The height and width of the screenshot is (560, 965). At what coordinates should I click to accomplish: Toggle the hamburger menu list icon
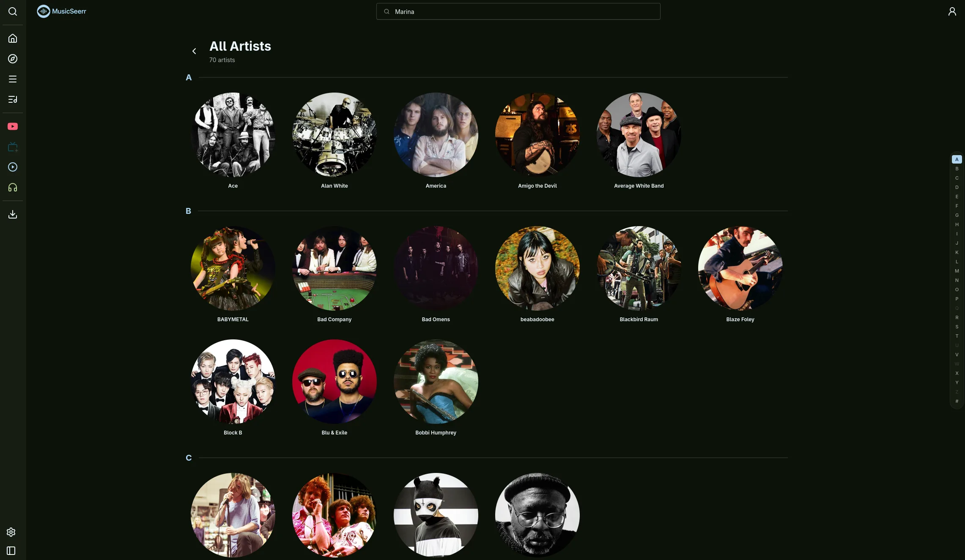(13, 79)
